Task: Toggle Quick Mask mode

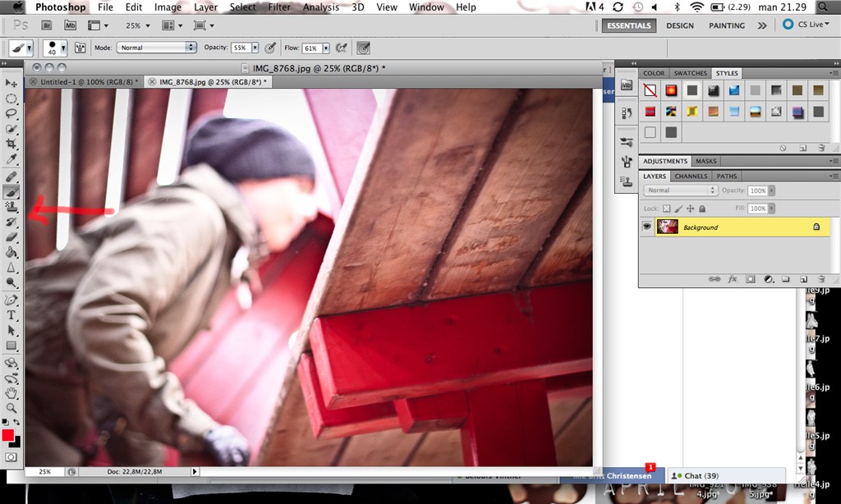Action: [11, 457]
